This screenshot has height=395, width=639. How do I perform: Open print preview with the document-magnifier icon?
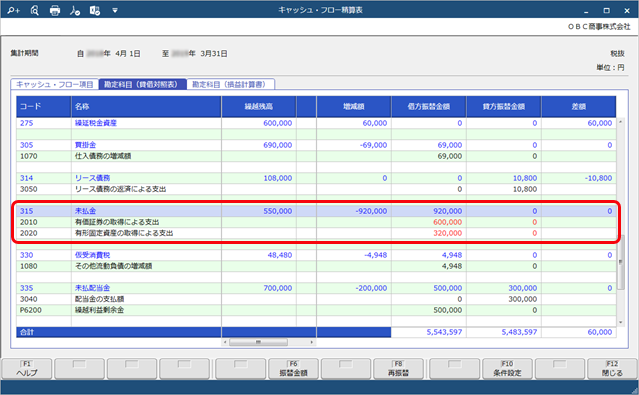click(35, 10)
